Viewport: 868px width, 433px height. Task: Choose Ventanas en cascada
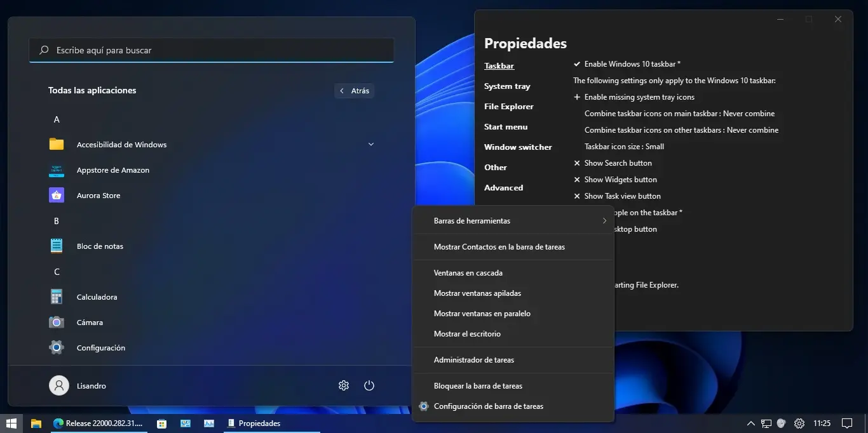tap(513, 273)
